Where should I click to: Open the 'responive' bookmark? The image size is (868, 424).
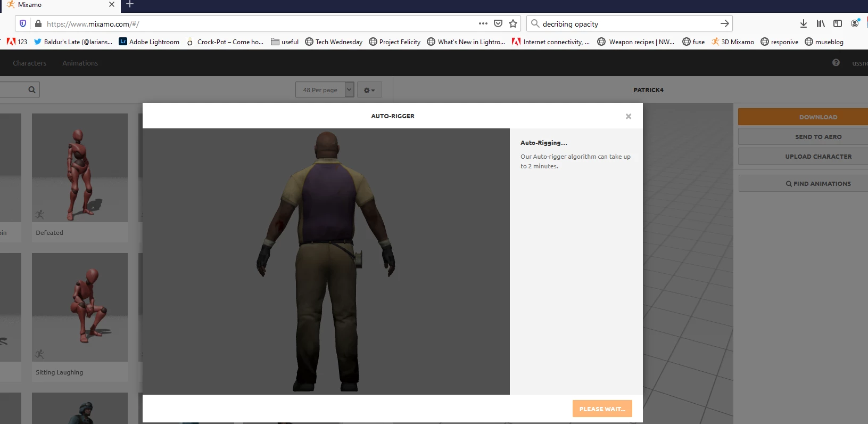pyautogui.click(x=780, y=42)
